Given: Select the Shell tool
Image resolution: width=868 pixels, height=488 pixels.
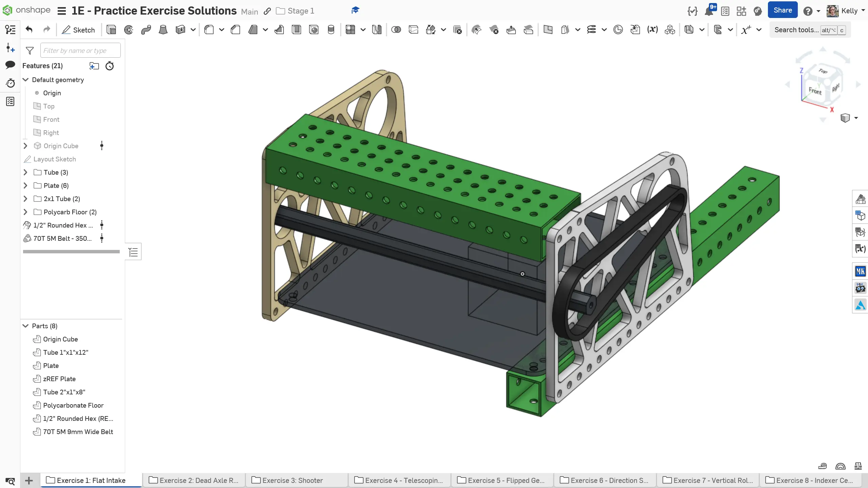Looking at the screenshot, I should tap(296, 30).
